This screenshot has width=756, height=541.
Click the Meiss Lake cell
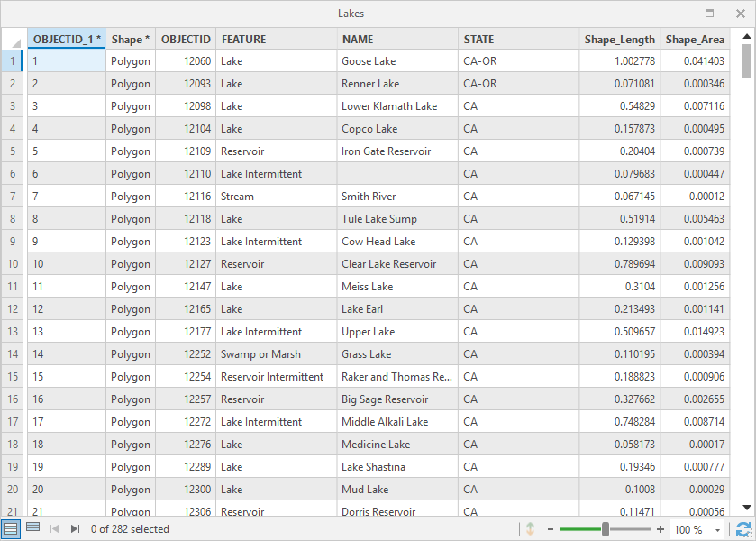tap(397, 287)
